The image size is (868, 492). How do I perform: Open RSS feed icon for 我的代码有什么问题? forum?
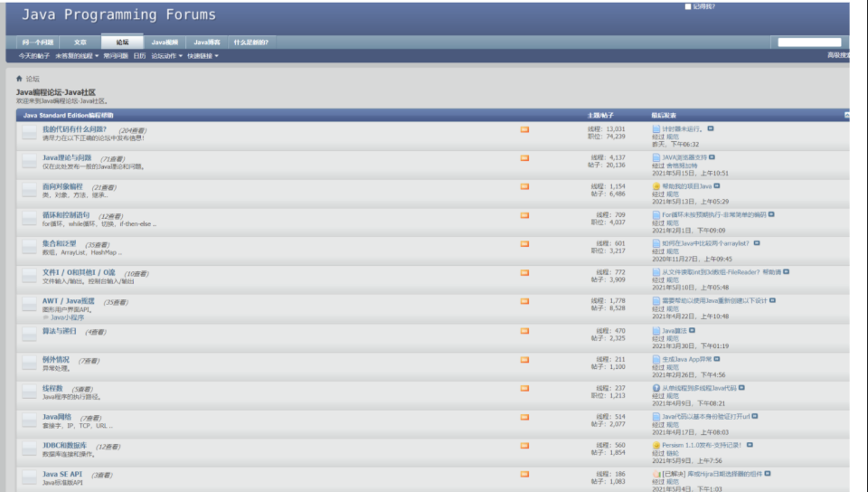coord(524,129)
